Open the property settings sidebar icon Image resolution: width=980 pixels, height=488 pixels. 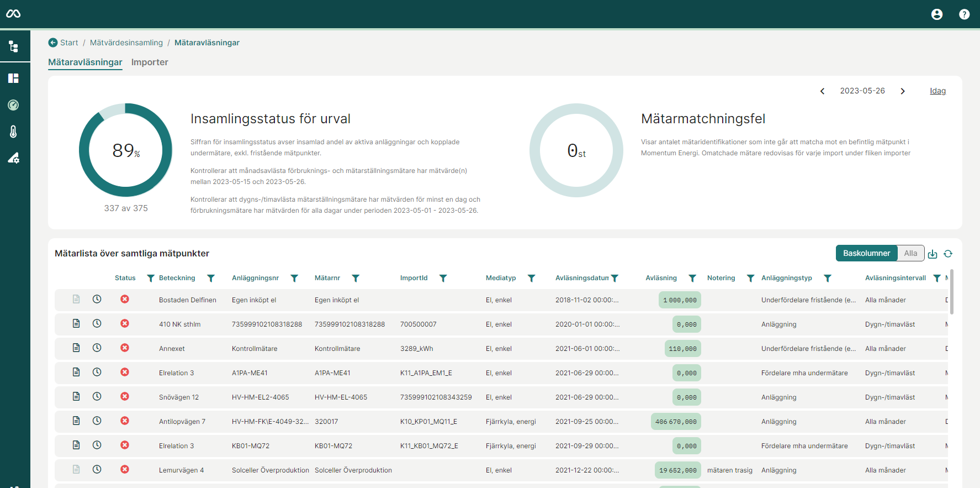click(x=13, y=158)
